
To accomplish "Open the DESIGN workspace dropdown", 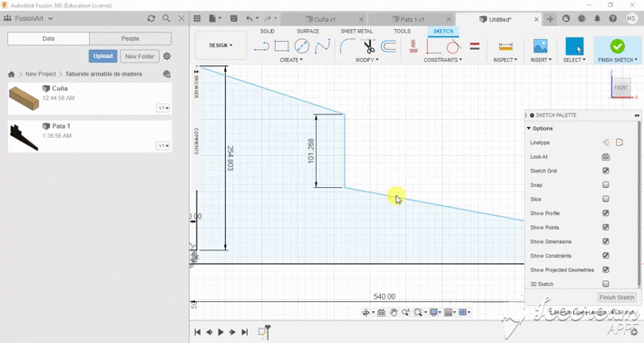I will click(220, 45).
